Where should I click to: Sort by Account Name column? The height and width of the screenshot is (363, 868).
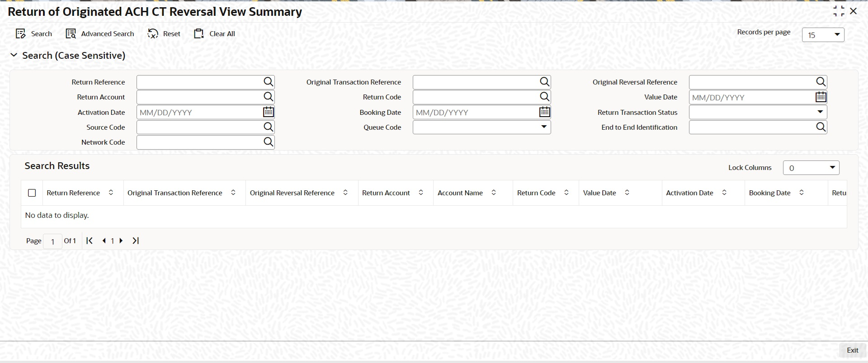click(x=494, y=193)
